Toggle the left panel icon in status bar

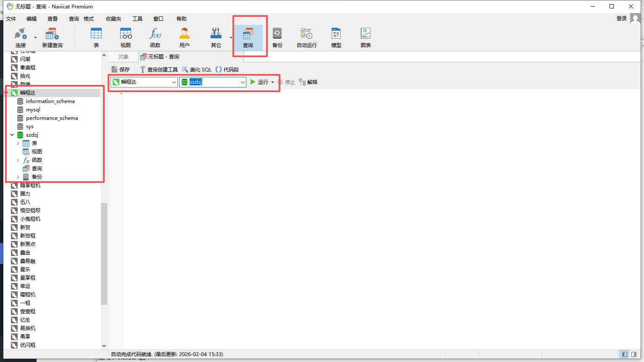point(625,354)
